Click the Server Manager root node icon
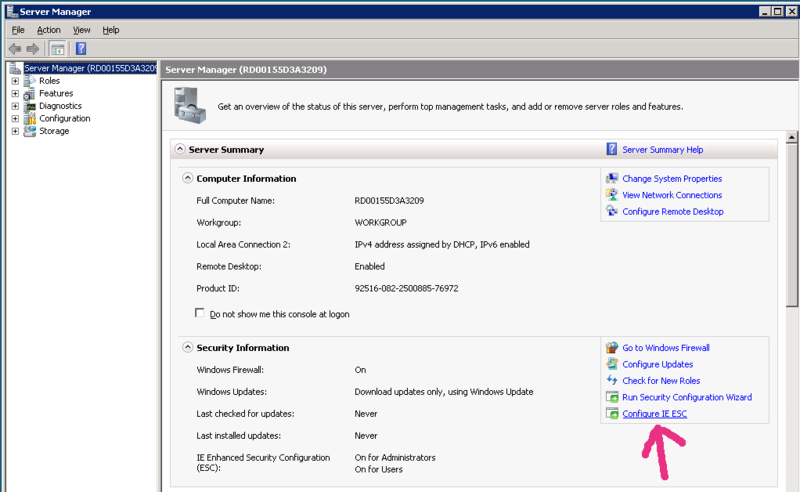 [15, 68]
